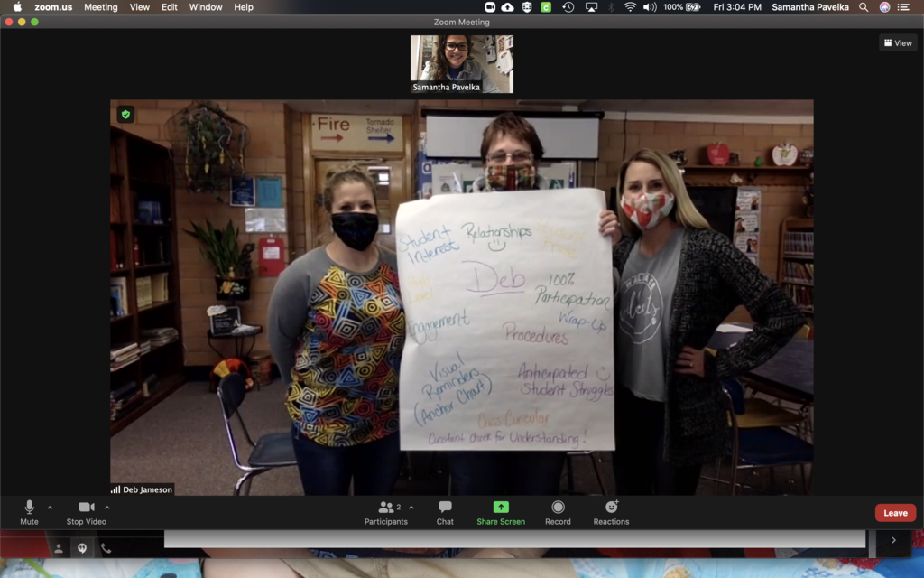Show the Participants list
924x578 pixels.
(x=385, y=512)
